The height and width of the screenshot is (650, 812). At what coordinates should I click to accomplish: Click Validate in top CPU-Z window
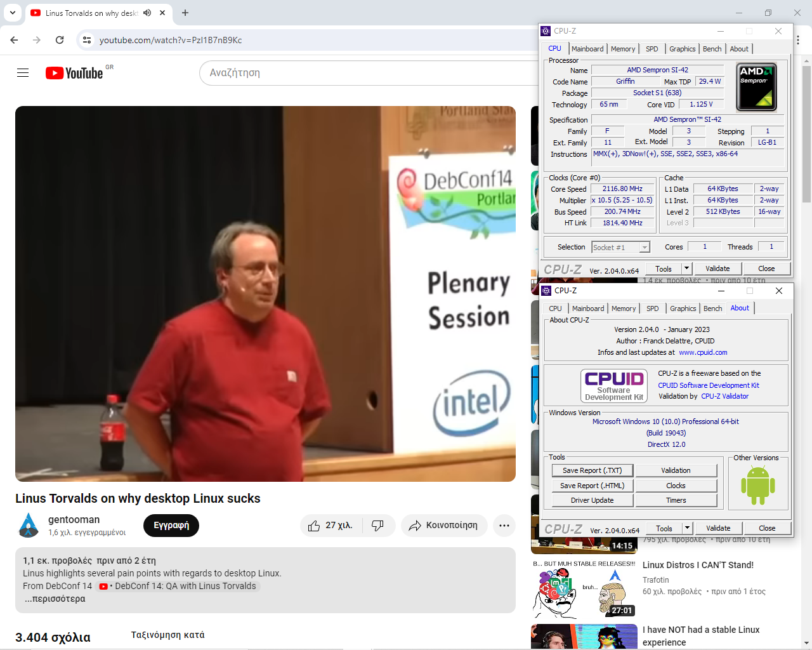[x=717, y=269]
